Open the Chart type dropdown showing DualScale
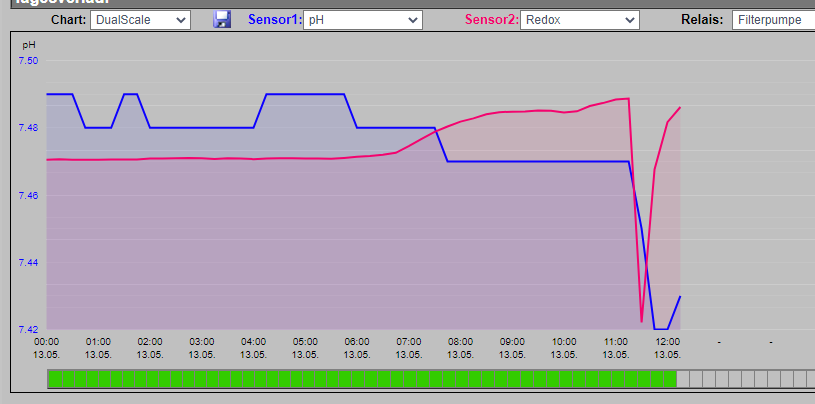Viewport: 815px width, 404px height. tap(140, 20)
